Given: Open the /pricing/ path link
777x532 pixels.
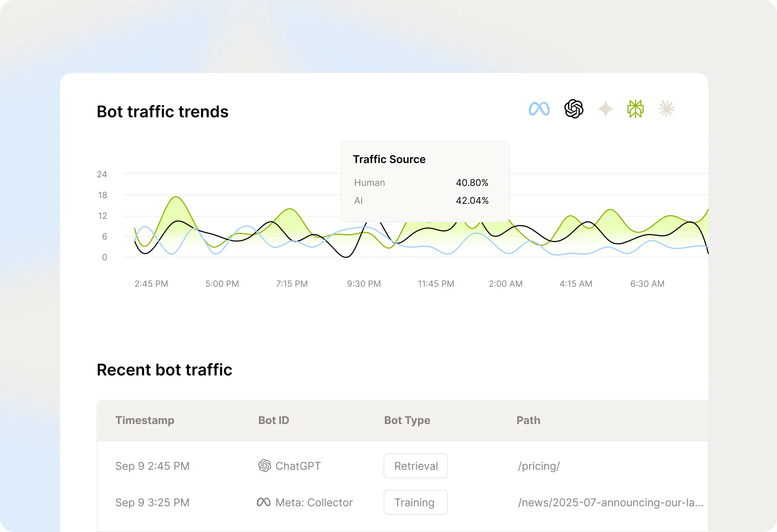Looking at the screenshot, I should pyautogui.click(x=538, y=466).
